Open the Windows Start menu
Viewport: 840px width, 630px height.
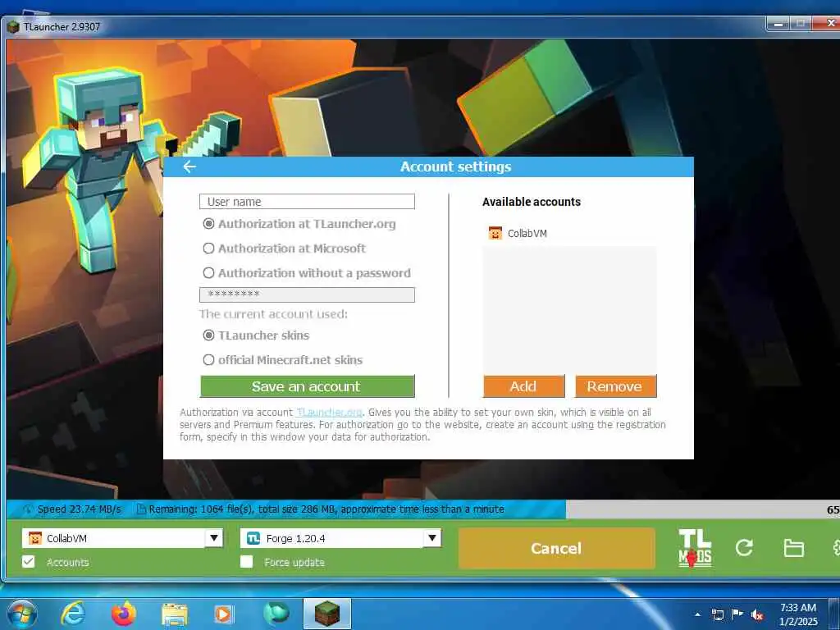(x=22, y=614)
